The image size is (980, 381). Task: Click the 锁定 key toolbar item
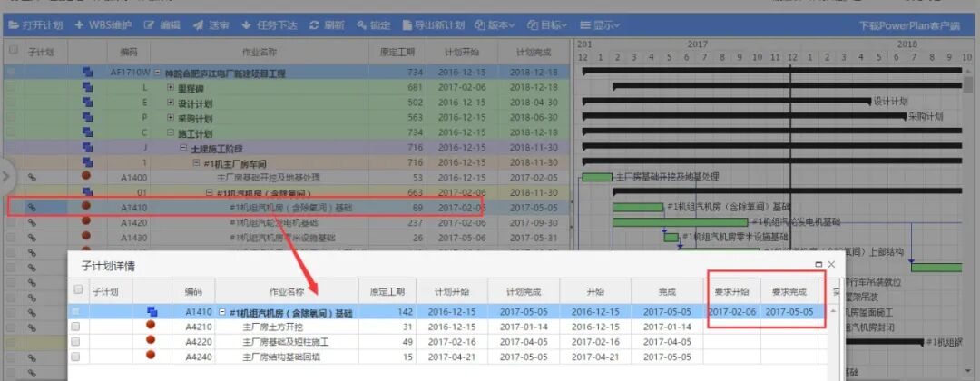(x=373, y=25)
